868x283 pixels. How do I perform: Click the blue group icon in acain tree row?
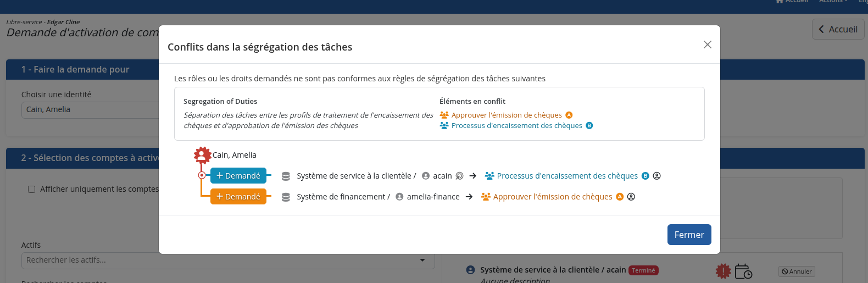coord(489,176)
